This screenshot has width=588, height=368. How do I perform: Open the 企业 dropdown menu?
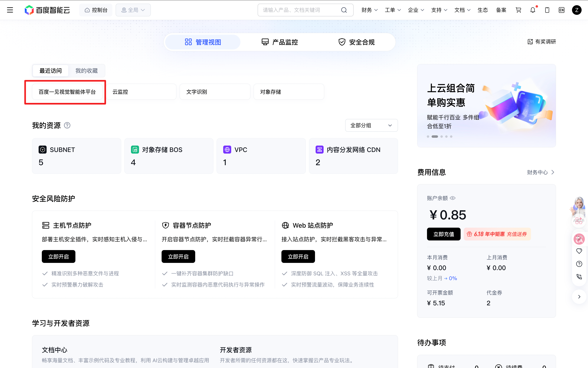416,10
